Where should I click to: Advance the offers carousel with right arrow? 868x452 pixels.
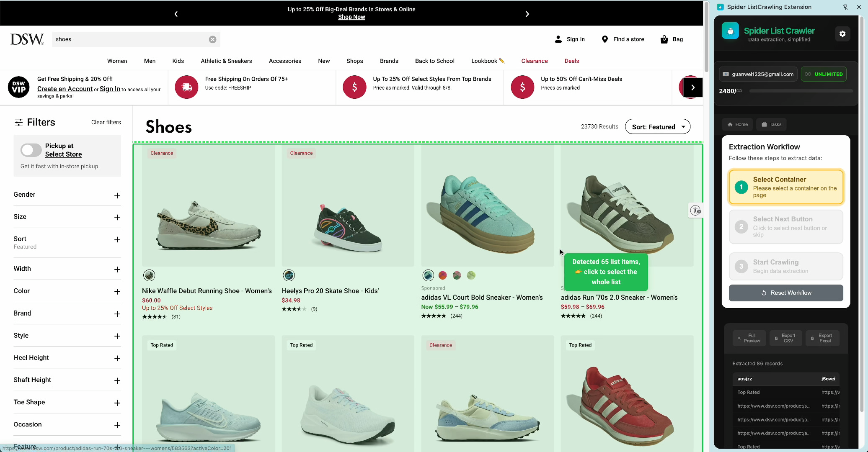tap(693, 87)
